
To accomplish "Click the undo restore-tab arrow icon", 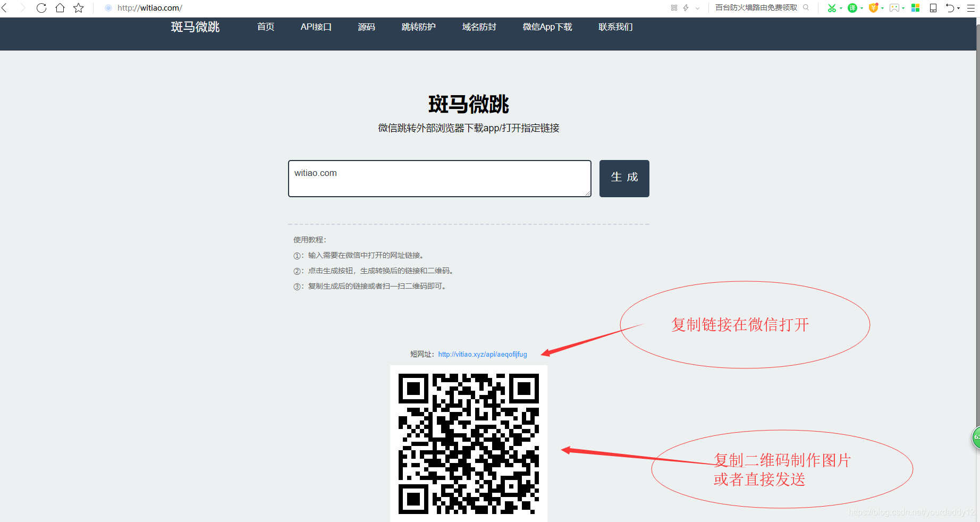I will click(x=950, y=8).
